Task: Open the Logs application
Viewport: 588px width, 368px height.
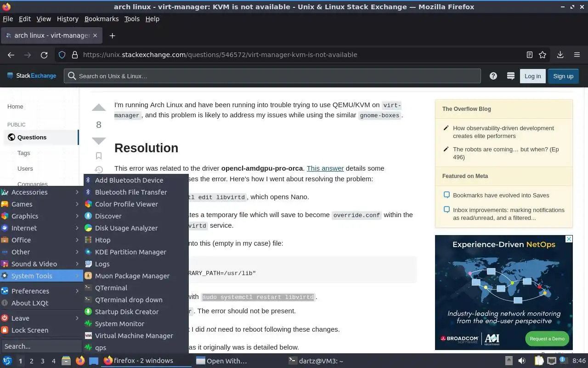Action: (136, 264)
